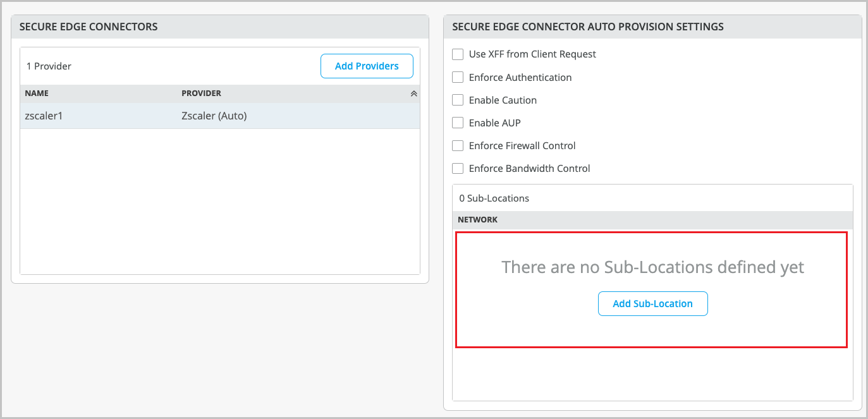
Task: Click the Add Providers button
Action: pyautogui.click(x=367, y=66)
